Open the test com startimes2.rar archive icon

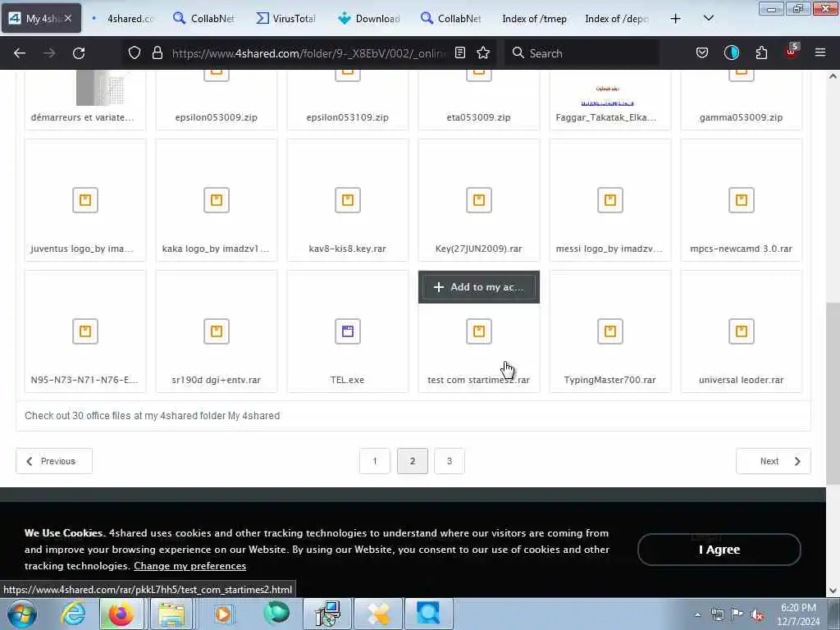(x=479, y=331)
